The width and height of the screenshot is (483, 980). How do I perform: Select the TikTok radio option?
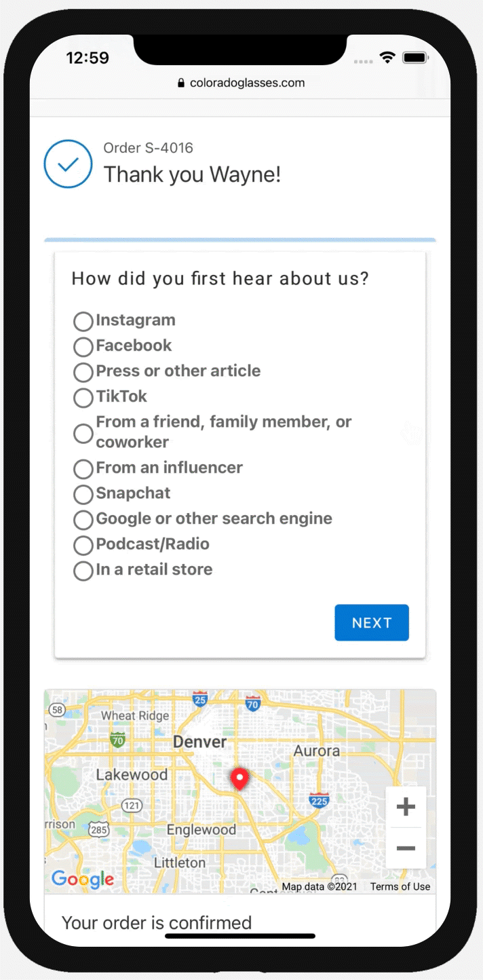click(83, 398)
